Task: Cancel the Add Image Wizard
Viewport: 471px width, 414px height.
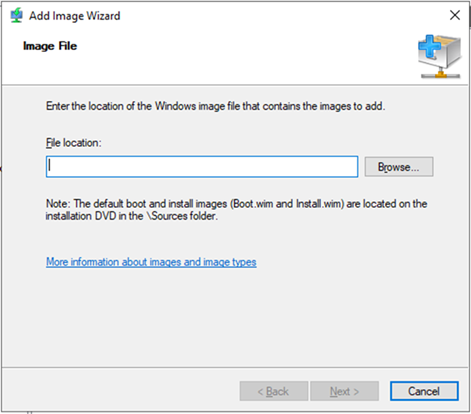Action: [x=424, y=391]
